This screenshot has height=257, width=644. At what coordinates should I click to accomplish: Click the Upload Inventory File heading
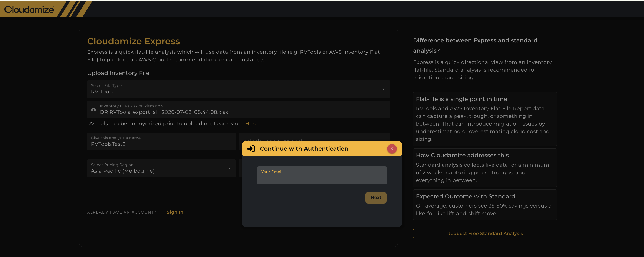[x=118, y=73]
